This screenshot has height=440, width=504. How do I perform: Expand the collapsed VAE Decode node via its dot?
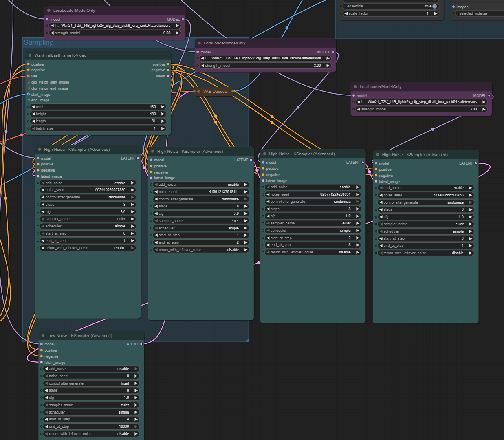coord(199,92)
